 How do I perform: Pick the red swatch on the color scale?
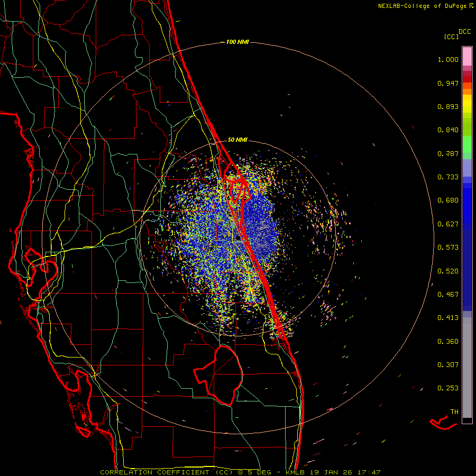tap(467, 79)
